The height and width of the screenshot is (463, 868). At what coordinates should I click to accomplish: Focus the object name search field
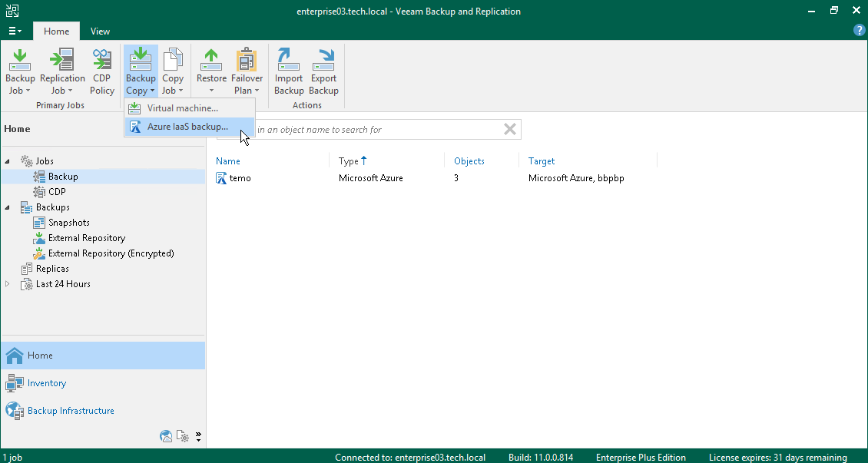368,130
